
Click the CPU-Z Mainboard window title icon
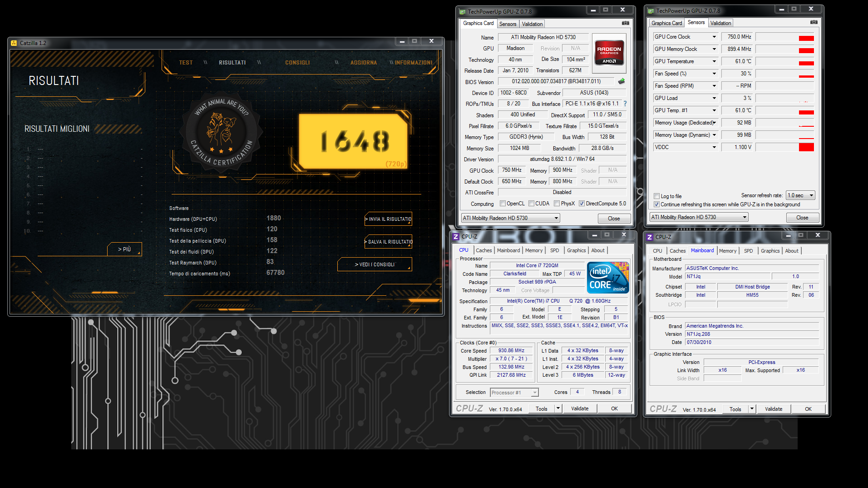tap(650, 237)
